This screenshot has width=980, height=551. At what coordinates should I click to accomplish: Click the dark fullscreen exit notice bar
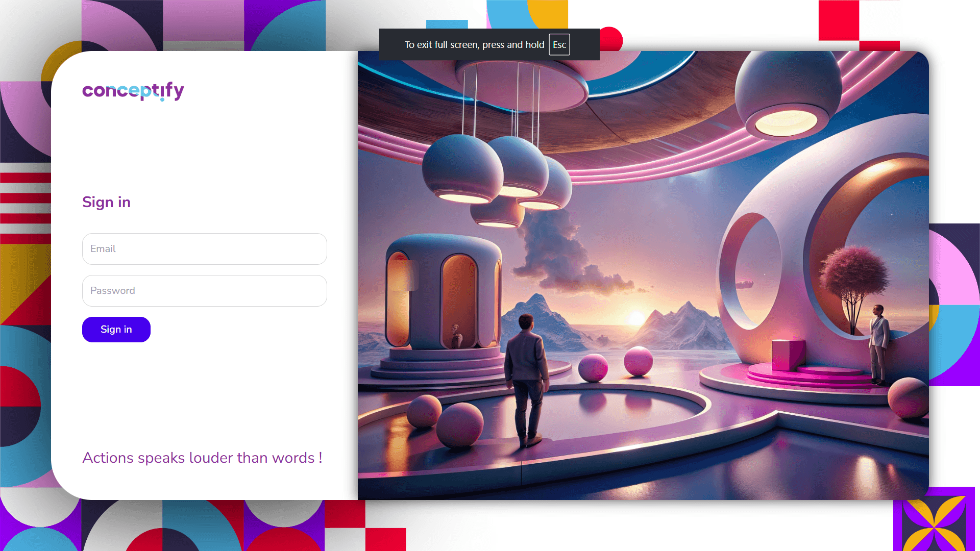coord(475,44)
